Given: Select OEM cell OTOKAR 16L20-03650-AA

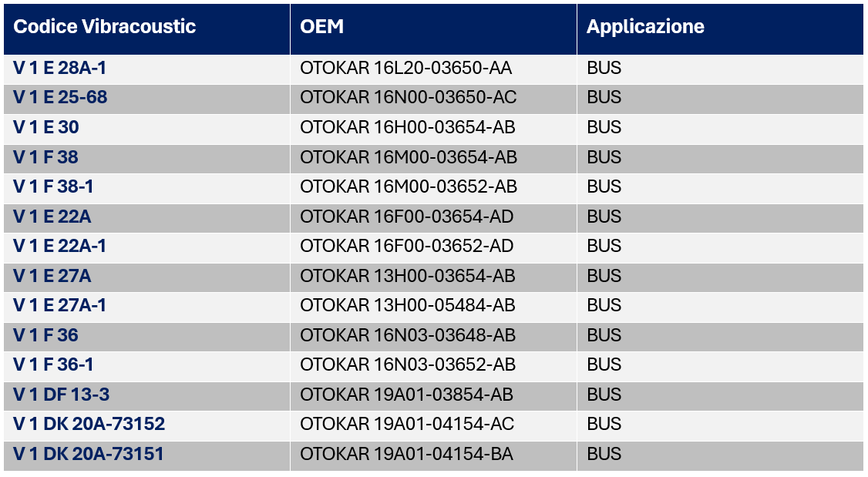Looking at the screenshot, I should tap(405, 68).
